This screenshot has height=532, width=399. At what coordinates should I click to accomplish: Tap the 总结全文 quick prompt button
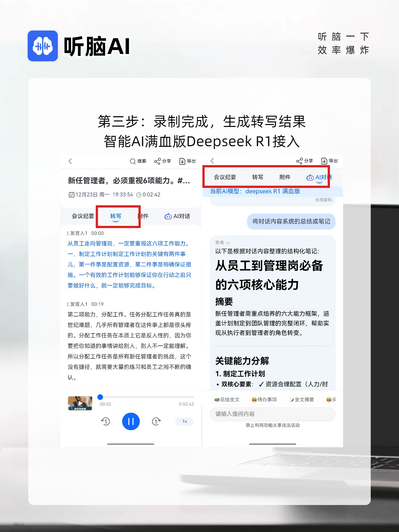(x=227, y=400)
